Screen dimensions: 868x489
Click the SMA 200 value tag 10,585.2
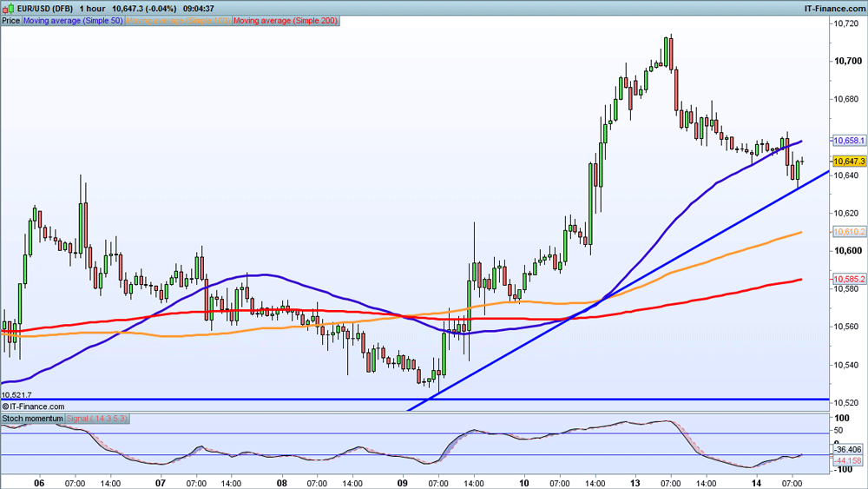849,279
